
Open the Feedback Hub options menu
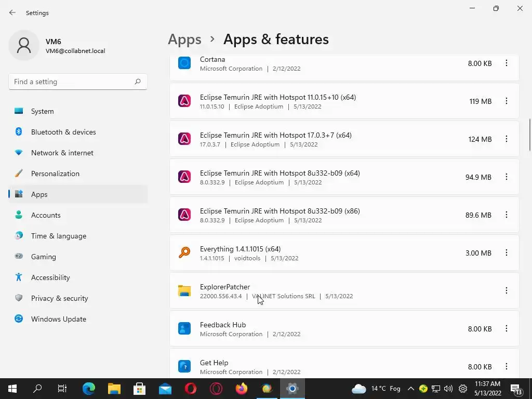(x=506, y=329)
